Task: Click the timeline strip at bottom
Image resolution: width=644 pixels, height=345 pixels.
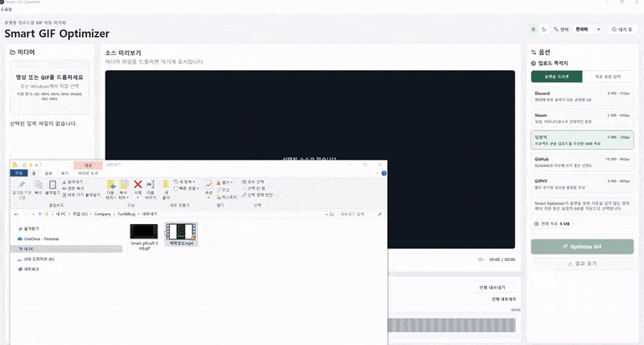Action: 452,325
